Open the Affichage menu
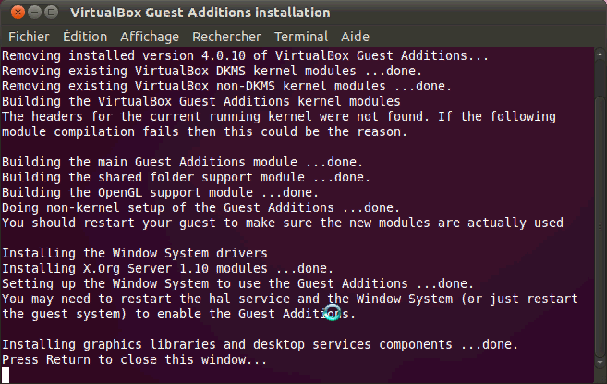The width and height of the screenshot is (607, 384). point(149,36)
